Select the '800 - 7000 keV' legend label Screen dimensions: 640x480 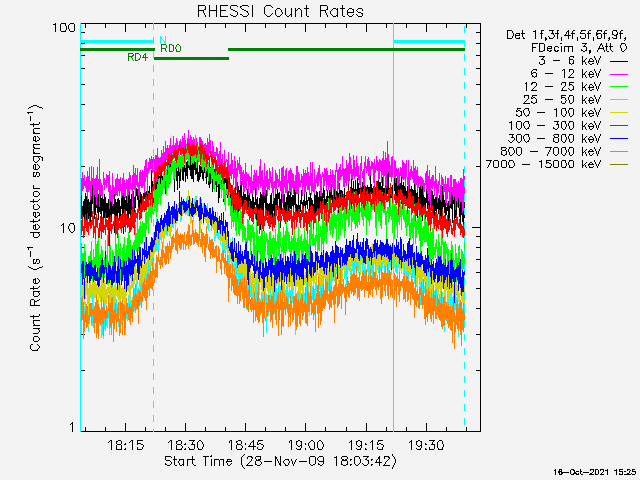coord(551,151)
